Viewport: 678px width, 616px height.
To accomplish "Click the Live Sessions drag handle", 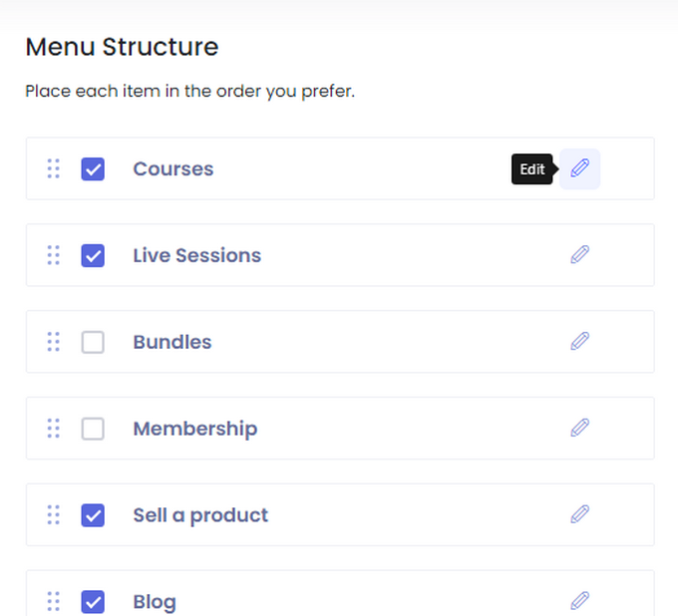I will tap(54, 255).
